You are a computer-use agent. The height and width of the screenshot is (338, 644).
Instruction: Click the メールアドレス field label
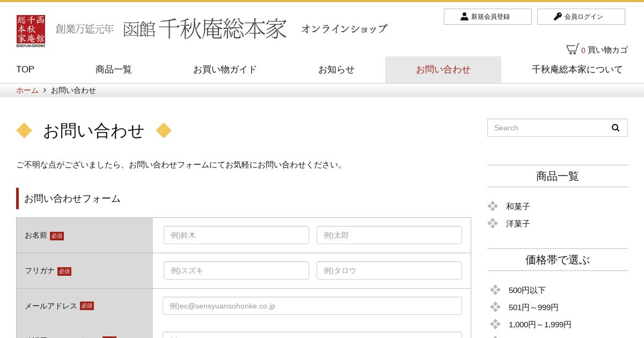(x=51, y=306)
